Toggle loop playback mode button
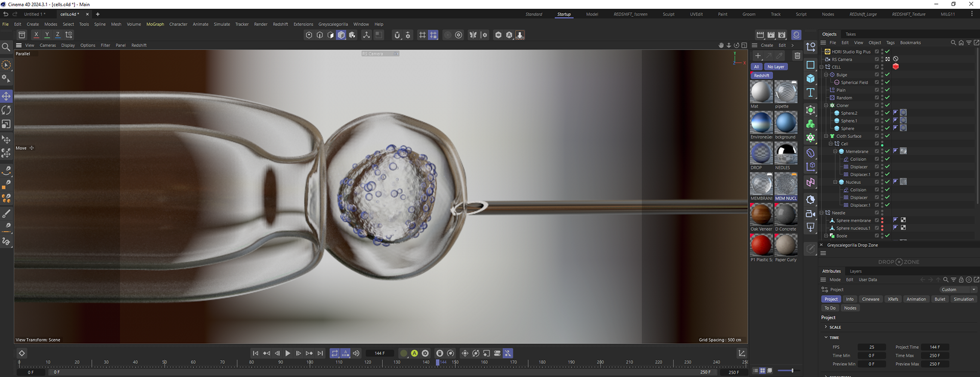The image size is (980, 377). tap(335, 353)
